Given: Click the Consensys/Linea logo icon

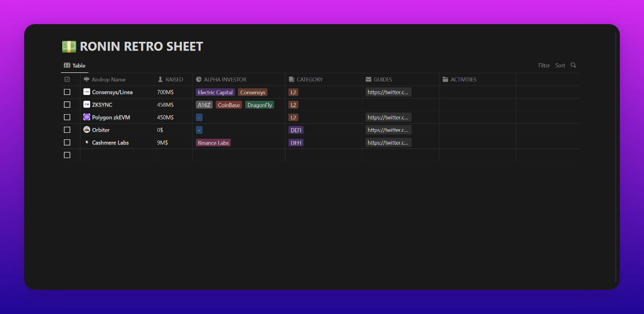Looking at the screenshot, I should point(86,92).
